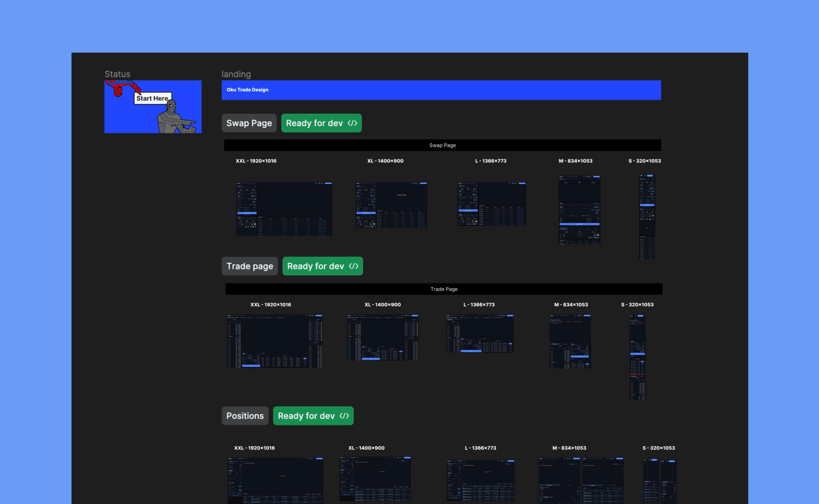Click the code icon in Positions badge
Viewport: 819px width, 504px height.
click(344, 416)
